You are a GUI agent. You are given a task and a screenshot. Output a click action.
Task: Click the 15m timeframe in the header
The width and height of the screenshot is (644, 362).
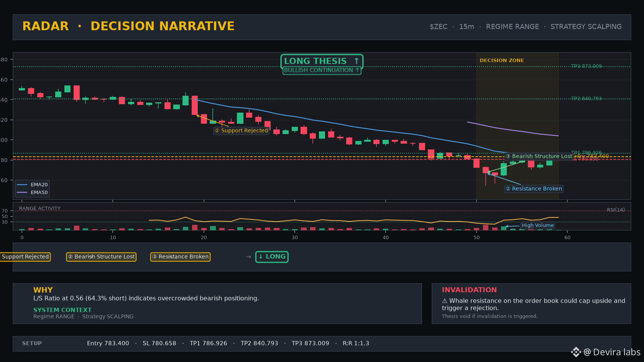point(467,27)
